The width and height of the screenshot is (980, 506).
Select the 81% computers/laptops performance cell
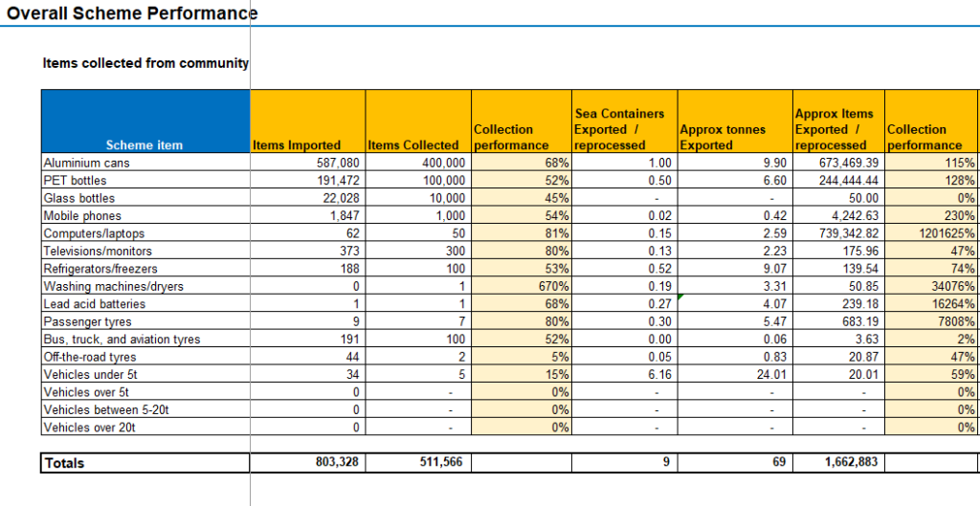[x=522, y=233]
